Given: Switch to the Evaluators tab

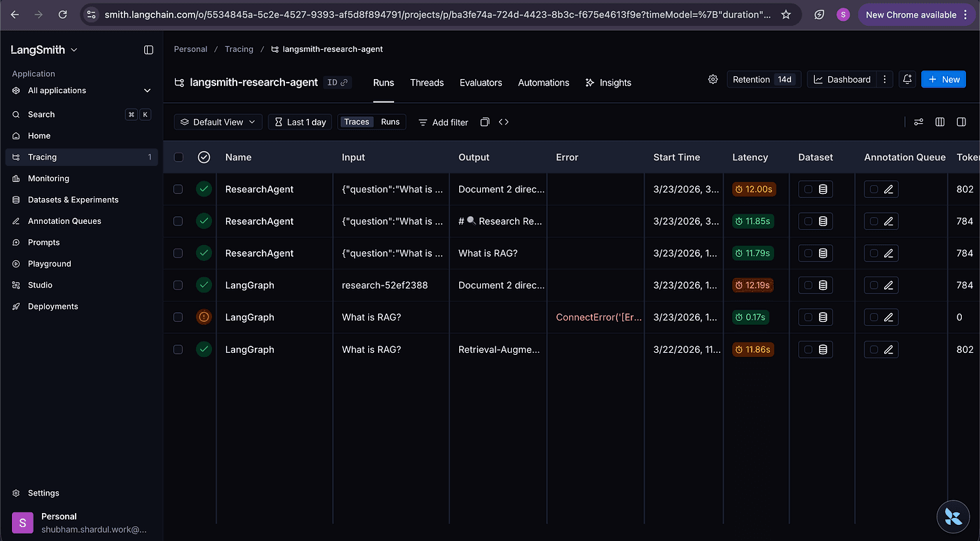Looking at the screenshot, I should point(481,83).
